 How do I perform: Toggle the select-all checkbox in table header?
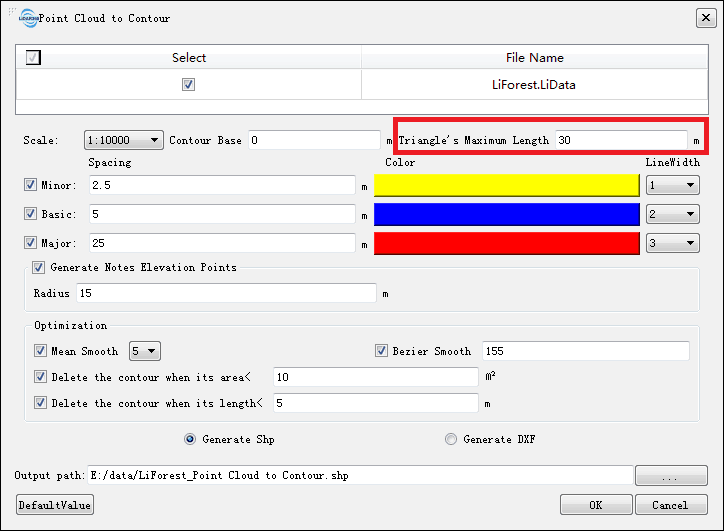(33, 58)
